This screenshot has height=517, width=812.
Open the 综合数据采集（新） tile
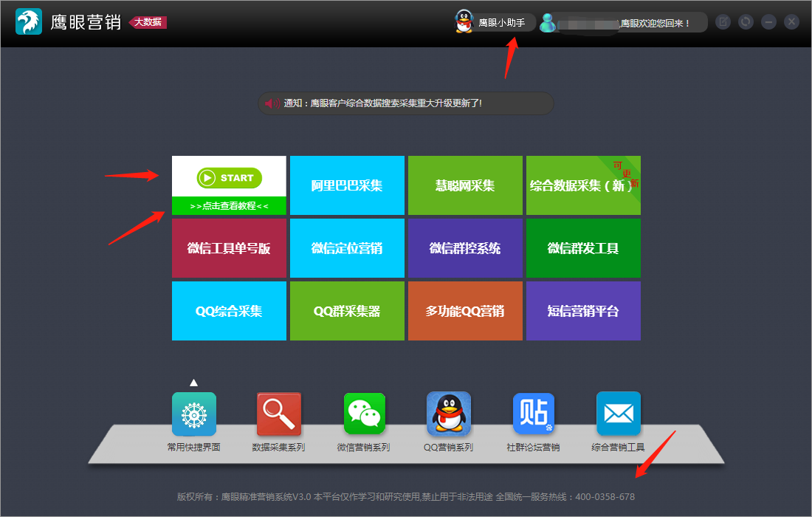coord(583,185)
